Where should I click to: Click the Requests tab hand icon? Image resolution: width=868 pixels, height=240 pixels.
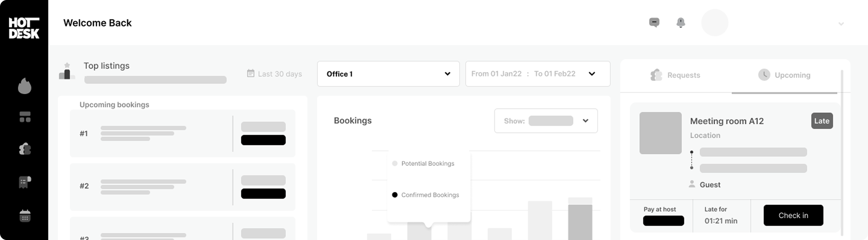tap(656, 75)
